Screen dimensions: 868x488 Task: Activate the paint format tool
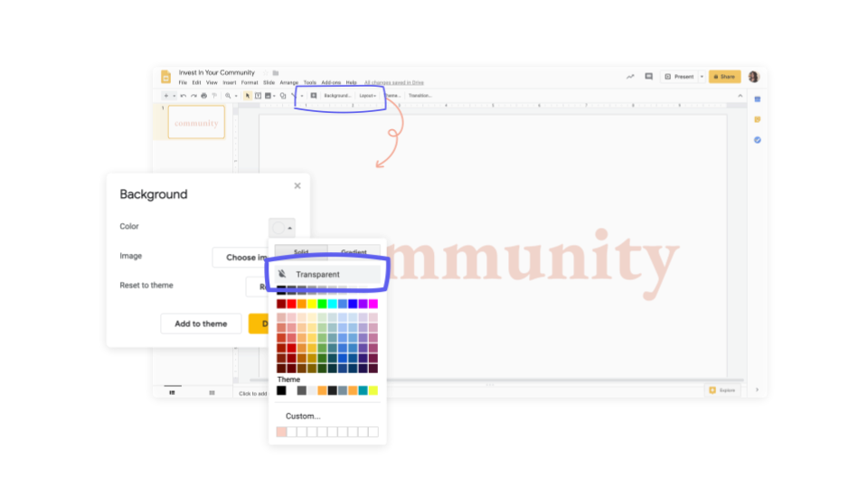pos(214,96)
